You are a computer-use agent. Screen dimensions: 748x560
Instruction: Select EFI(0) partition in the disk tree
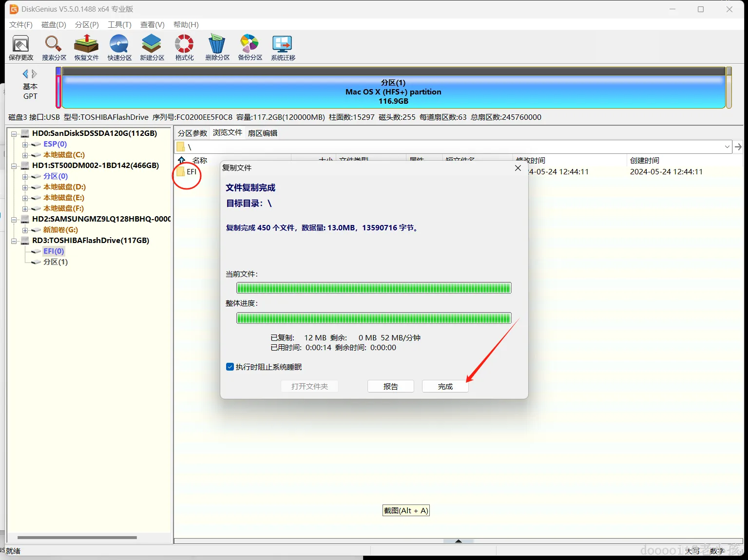coord(54,251)
